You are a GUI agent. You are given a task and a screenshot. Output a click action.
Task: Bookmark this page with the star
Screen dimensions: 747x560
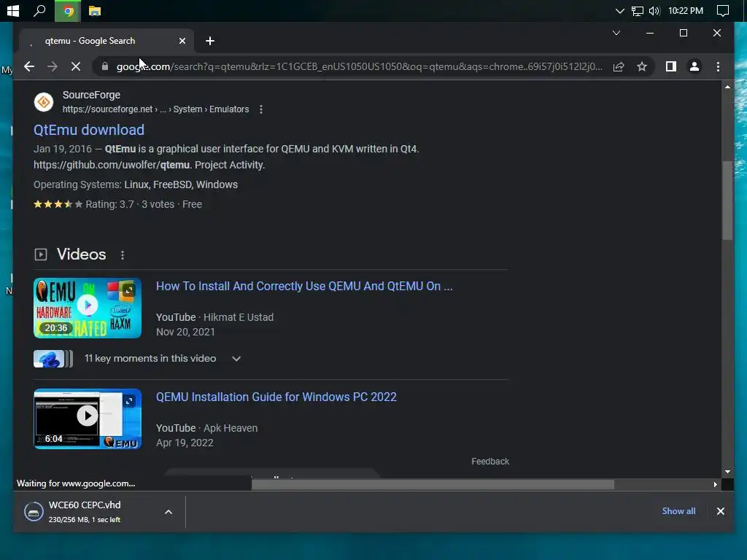(642, 66)
